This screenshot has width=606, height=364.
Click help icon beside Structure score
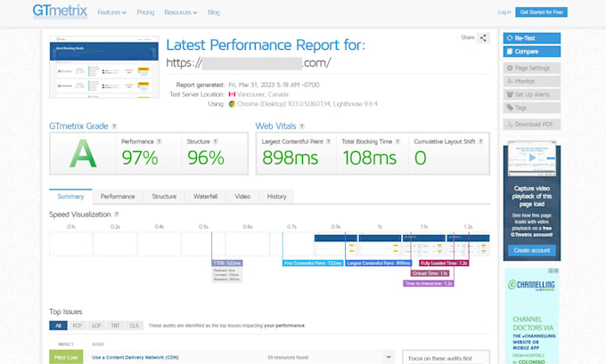(216, 142)
